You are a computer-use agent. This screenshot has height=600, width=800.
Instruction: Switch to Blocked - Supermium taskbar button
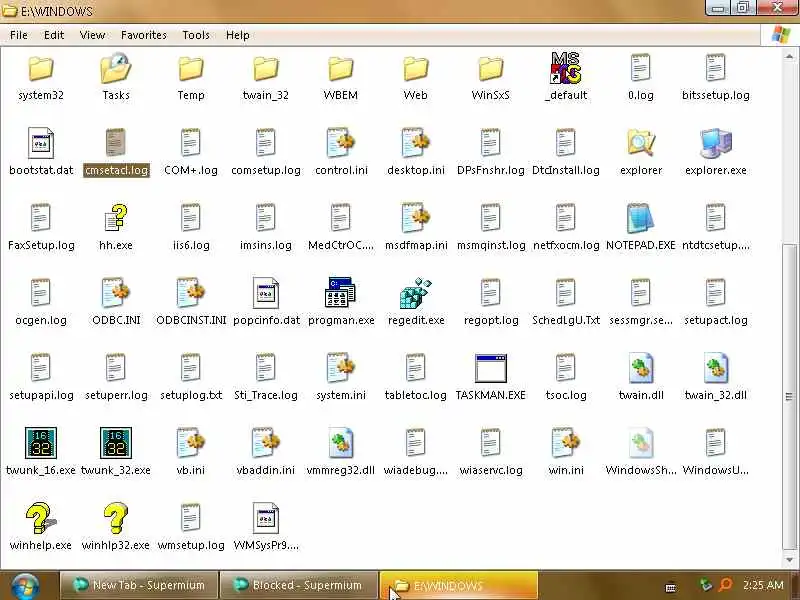297,585
